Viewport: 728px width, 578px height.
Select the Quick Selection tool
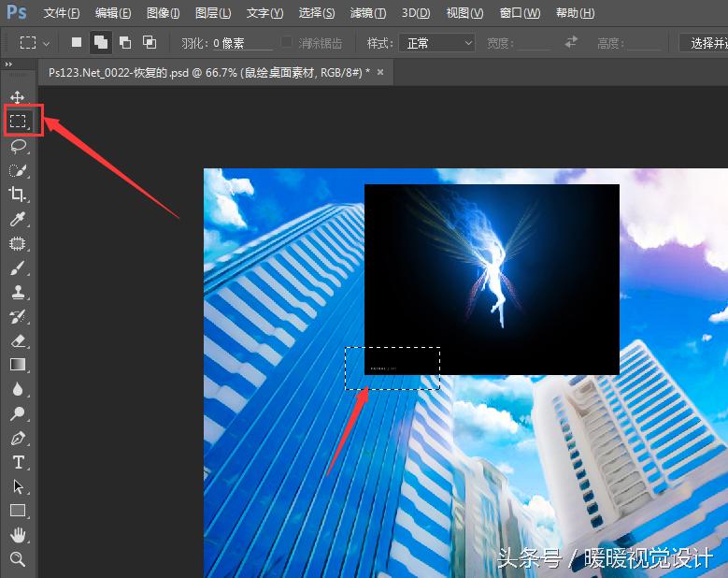coord(18,170)
